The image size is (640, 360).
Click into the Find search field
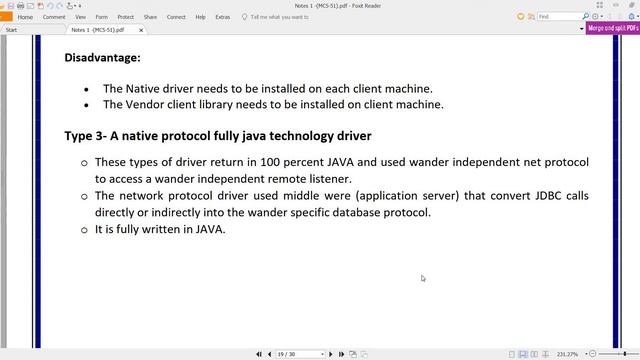click(559, 17)
